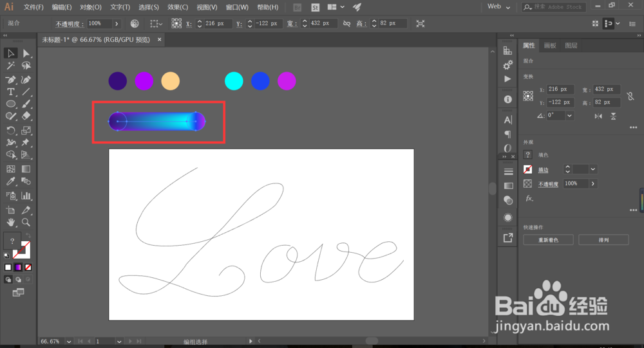This screenshot has width=644, height=348.
Task: Click the dark purple circle
Action: (x=117, y=81)
